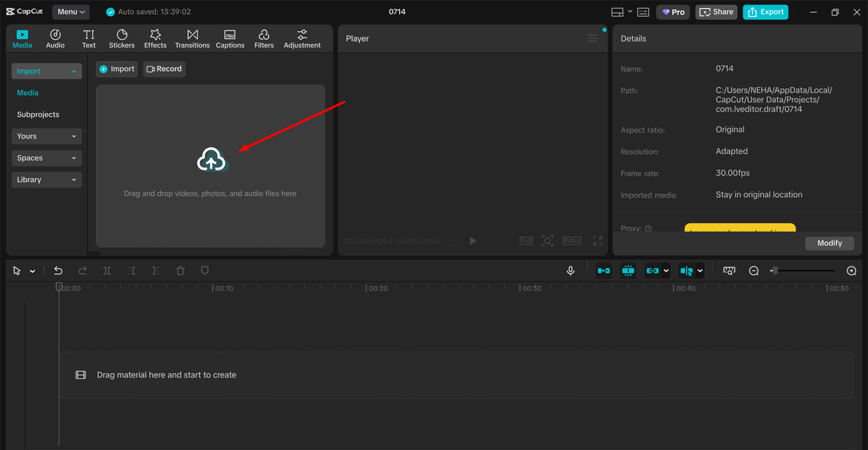Click the Stay in original location value
The image size is (868, 450).
click(759, 195)
